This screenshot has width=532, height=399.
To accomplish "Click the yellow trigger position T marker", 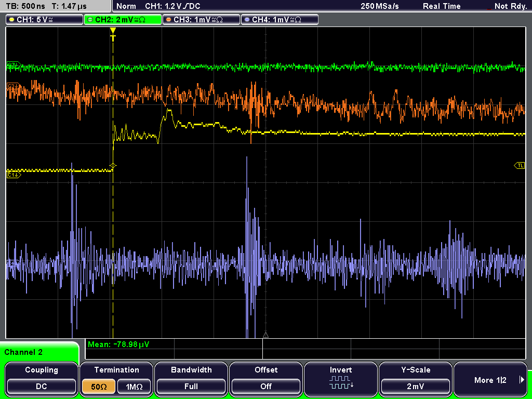I will pos(113,35).
